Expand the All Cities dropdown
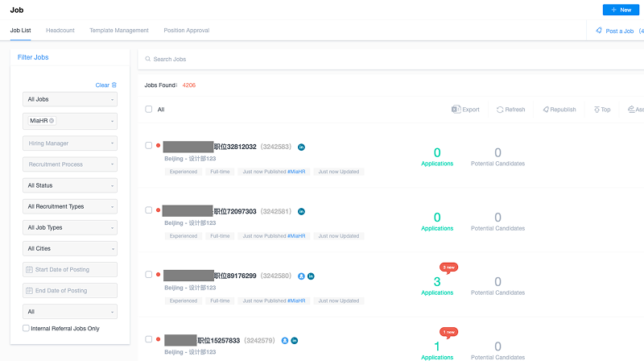 click(70, 248)
